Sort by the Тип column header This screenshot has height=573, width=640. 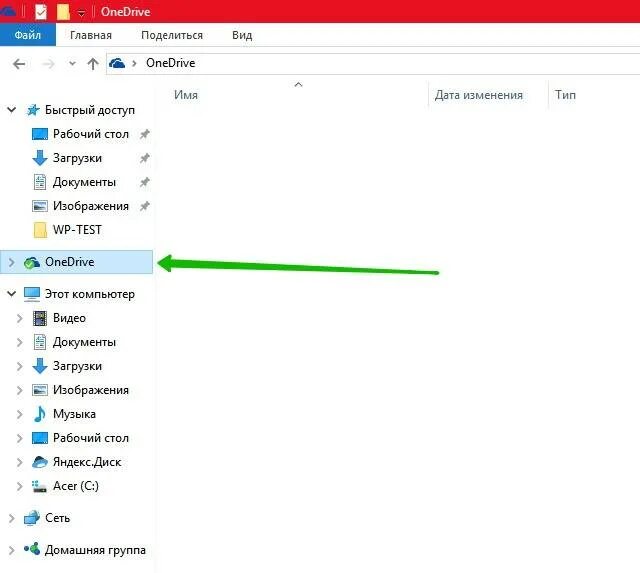point(565,95)
